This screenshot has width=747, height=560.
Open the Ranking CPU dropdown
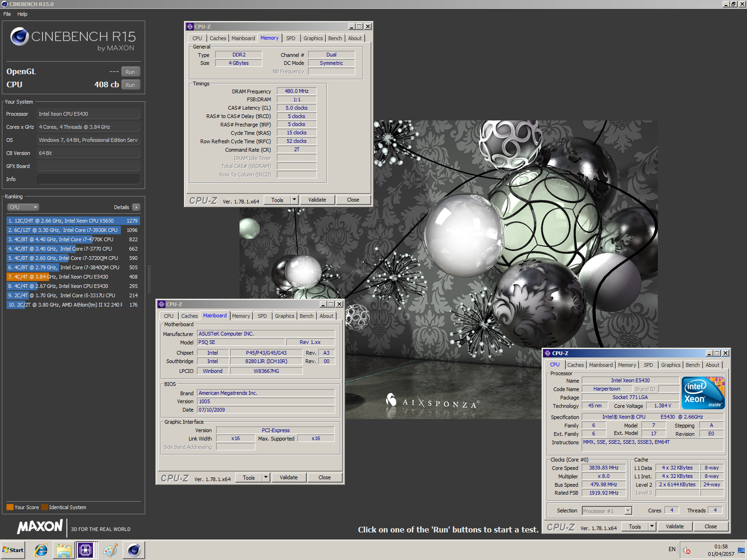click(x=23, y=207)
